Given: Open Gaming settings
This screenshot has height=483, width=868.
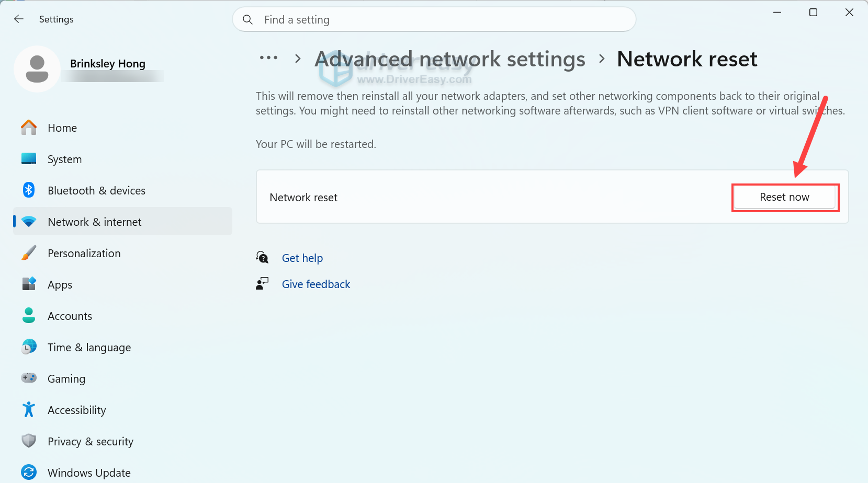Looking at the screenshot, I should tap(122, 378).
